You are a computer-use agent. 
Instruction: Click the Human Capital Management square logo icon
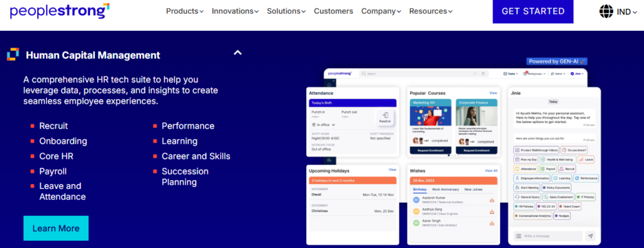pos(13,55)
